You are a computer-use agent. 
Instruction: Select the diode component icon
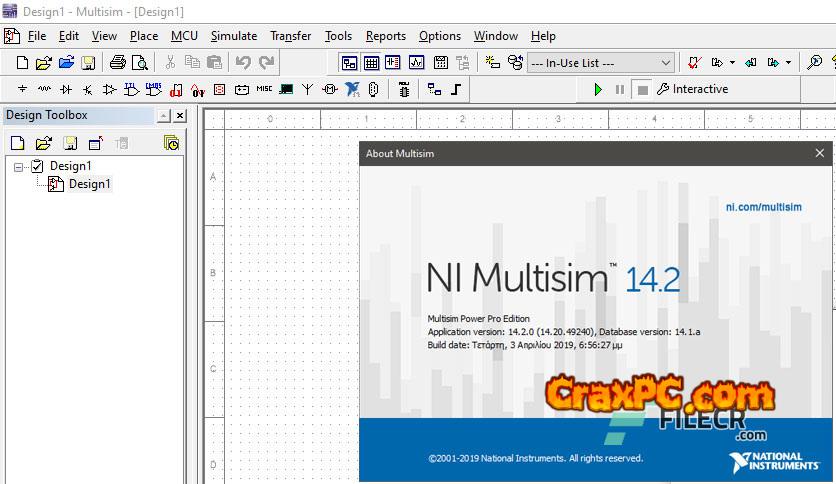(x=66, y=90)
